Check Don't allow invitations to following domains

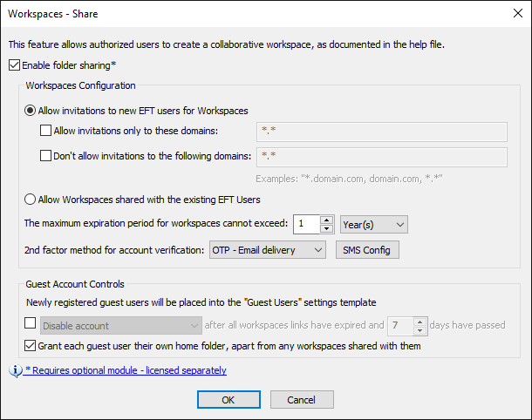pyautogui.click(x=47, y=156)
